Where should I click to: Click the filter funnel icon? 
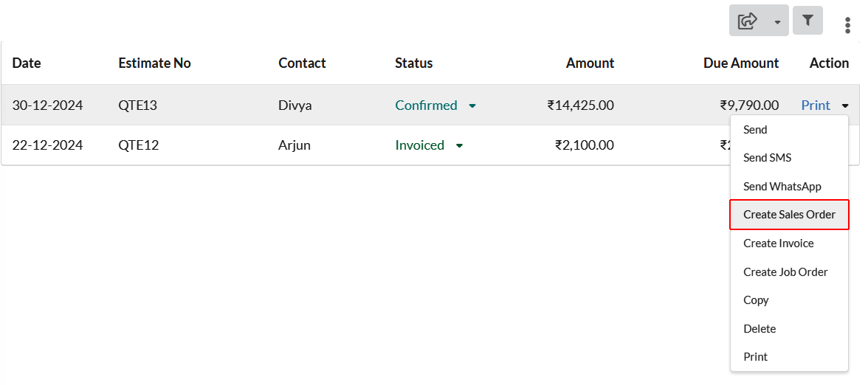coord(807,21)
